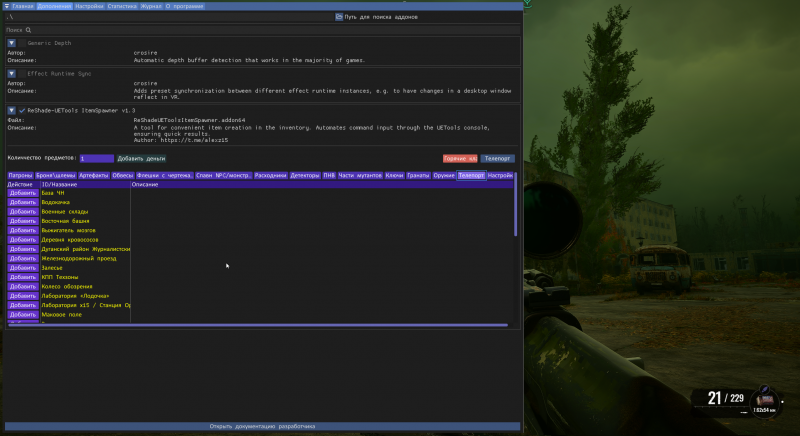This screenshot has height=436, width=800.
Task: Select the Патроны category tab
Action: (20, 175)
